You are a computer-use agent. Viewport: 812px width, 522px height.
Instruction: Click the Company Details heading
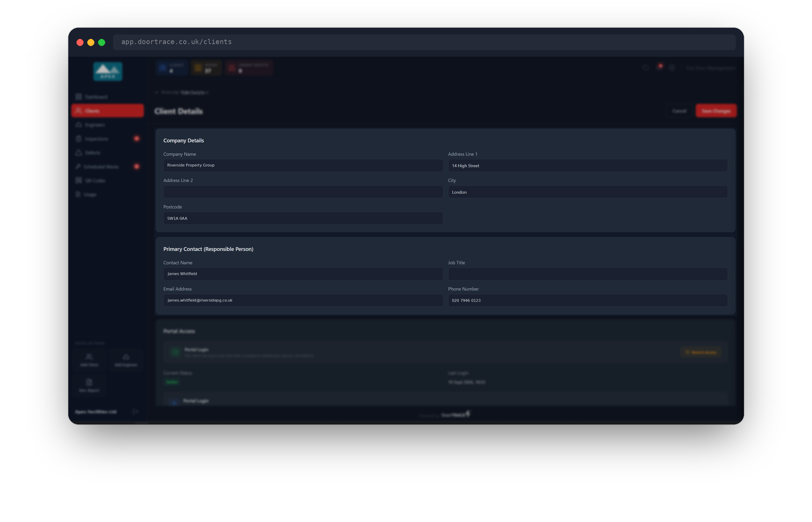184,140
